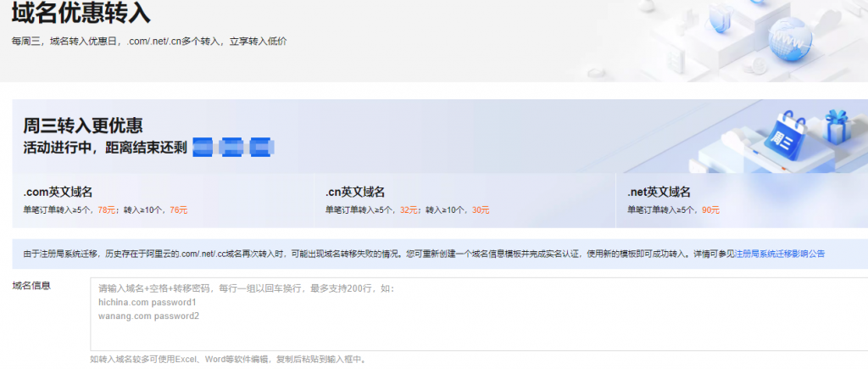Viewport: 868px width, 369px height.
Task: Select the .cn英文域名 offer card
Action: coord(465,201)
